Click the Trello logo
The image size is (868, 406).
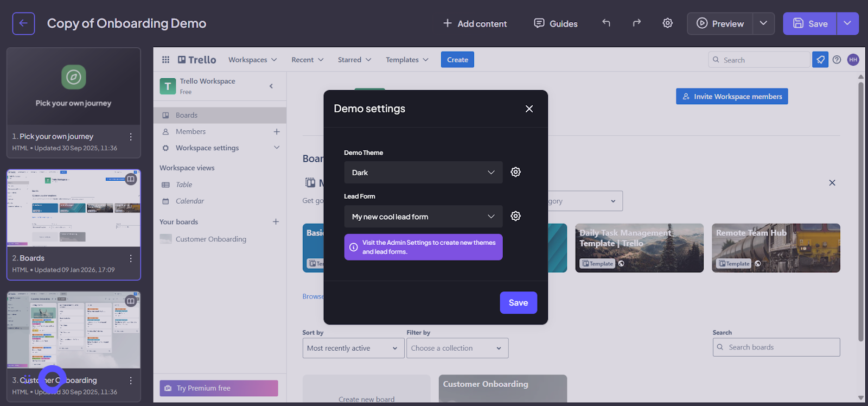197,60
